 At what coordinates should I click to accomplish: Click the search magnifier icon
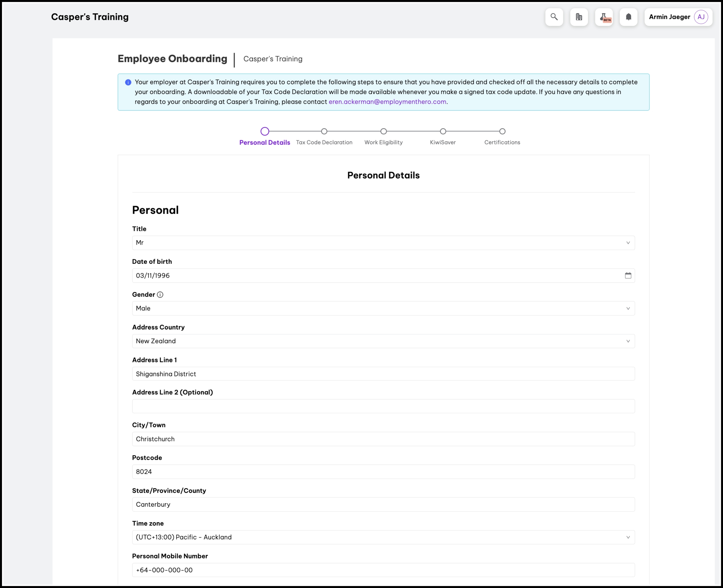coord(554,17)
